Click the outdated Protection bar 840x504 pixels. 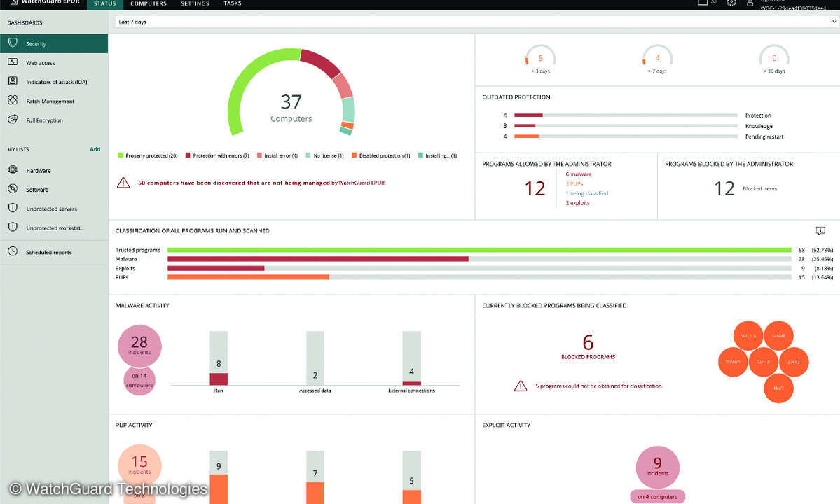point(626,115)
